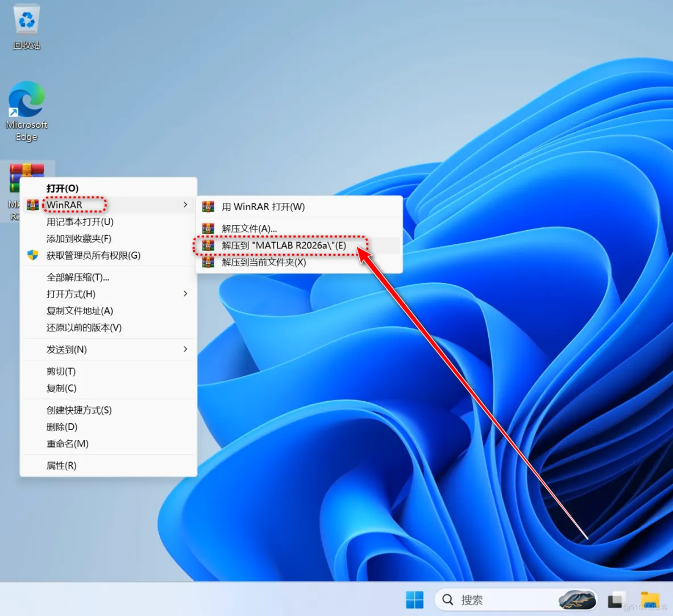Click the landscape picture in search box
673x616 pixels.
click(577, 600)
